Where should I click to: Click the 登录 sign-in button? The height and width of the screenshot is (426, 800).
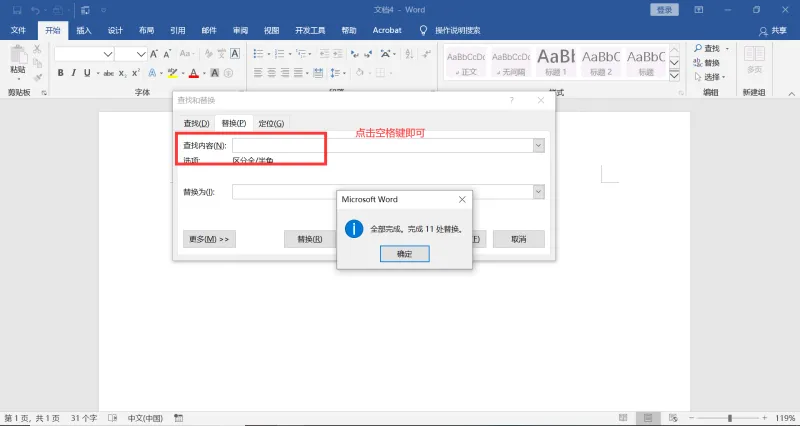664,10
